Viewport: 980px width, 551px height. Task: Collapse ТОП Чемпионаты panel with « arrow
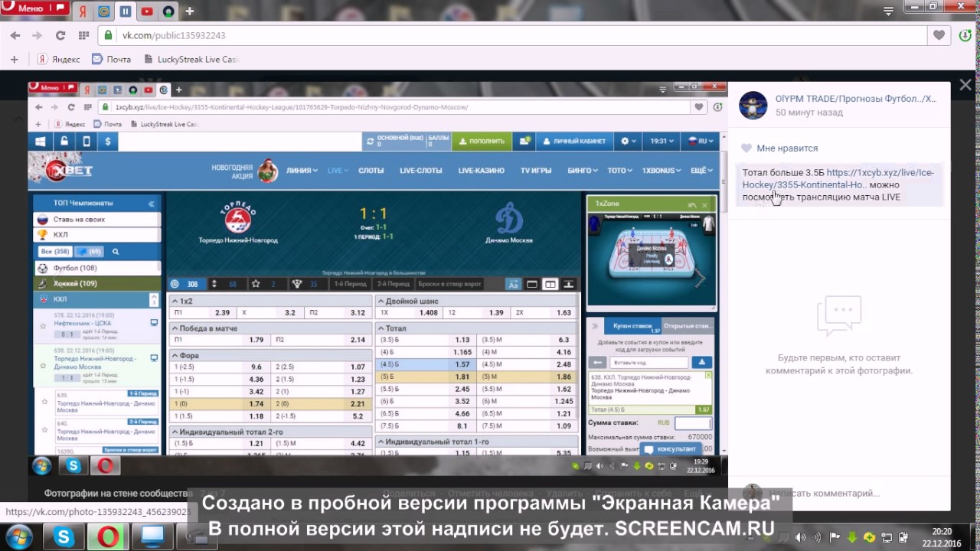point(151,204)
